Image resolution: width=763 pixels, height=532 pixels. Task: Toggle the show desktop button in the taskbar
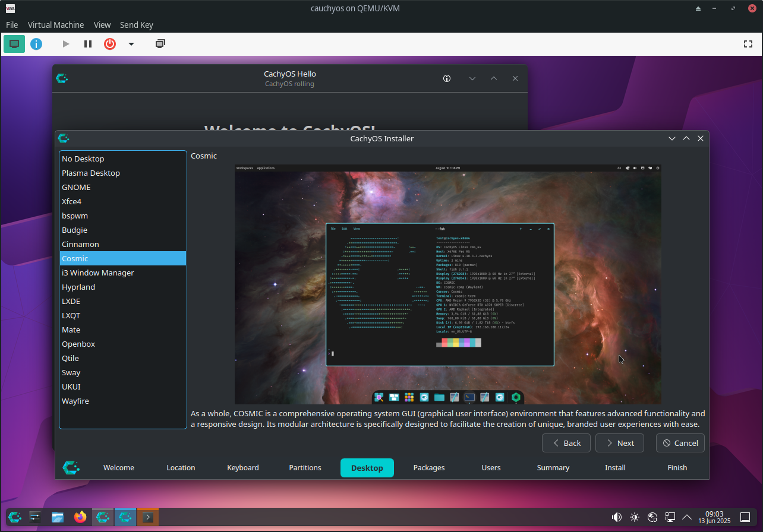(x=745, y=517)
